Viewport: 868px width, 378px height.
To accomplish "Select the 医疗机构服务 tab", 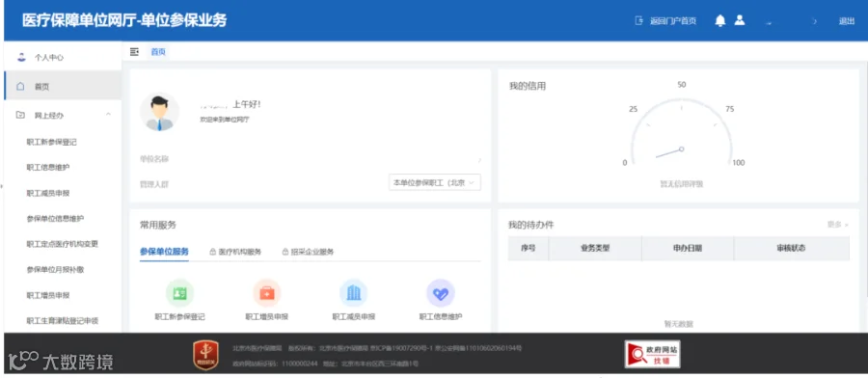I will click(x=240, y=252).
